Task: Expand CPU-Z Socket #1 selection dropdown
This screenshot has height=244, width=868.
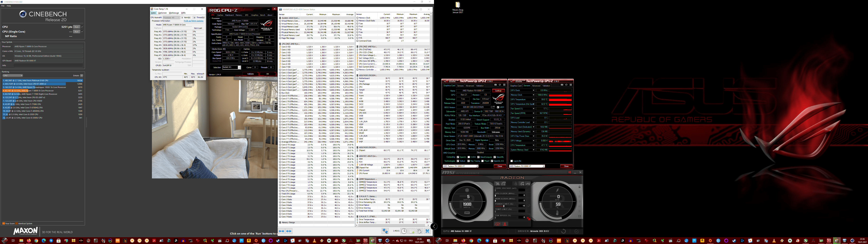Action: [239, 67]
